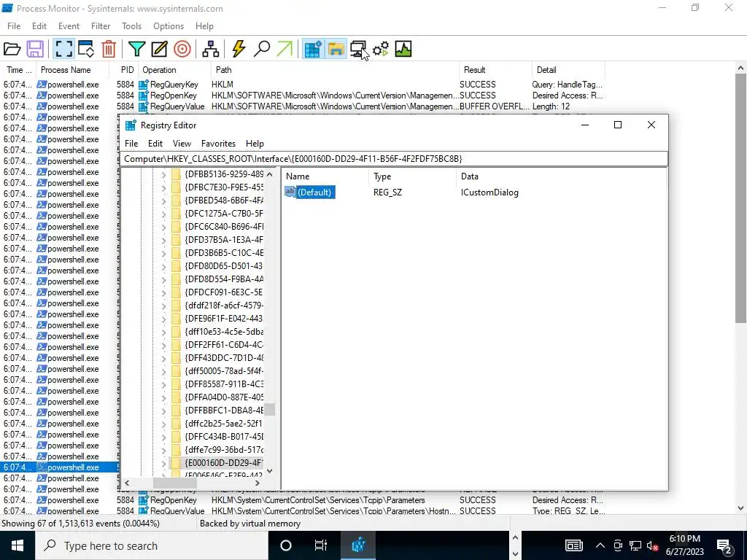Toggle the Capture events icon
Screen dimensions: 747x560
click(64, 49)
